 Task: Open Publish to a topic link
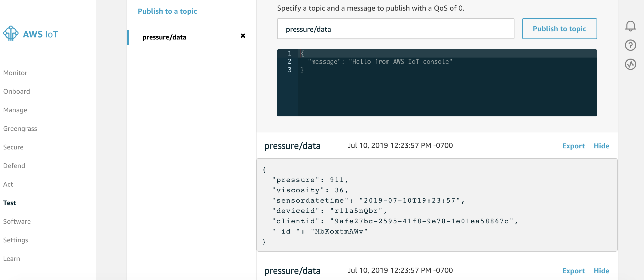[x=167, y=11]
